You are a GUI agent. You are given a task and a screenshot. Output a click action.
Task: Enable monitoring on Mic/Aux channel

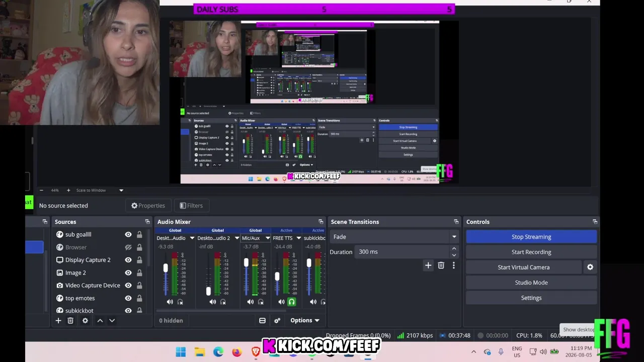coord(261,302)
